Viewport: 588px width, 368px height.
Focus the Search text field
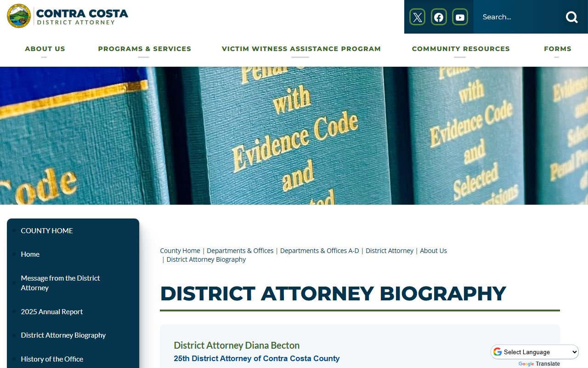coord(519,17)
